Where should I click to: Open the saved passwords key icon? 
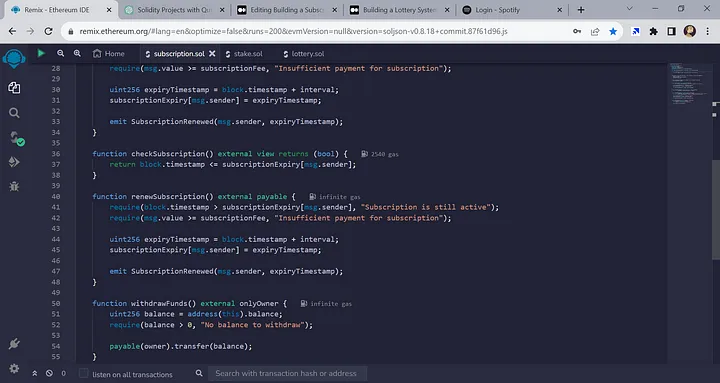click(577, 31)
